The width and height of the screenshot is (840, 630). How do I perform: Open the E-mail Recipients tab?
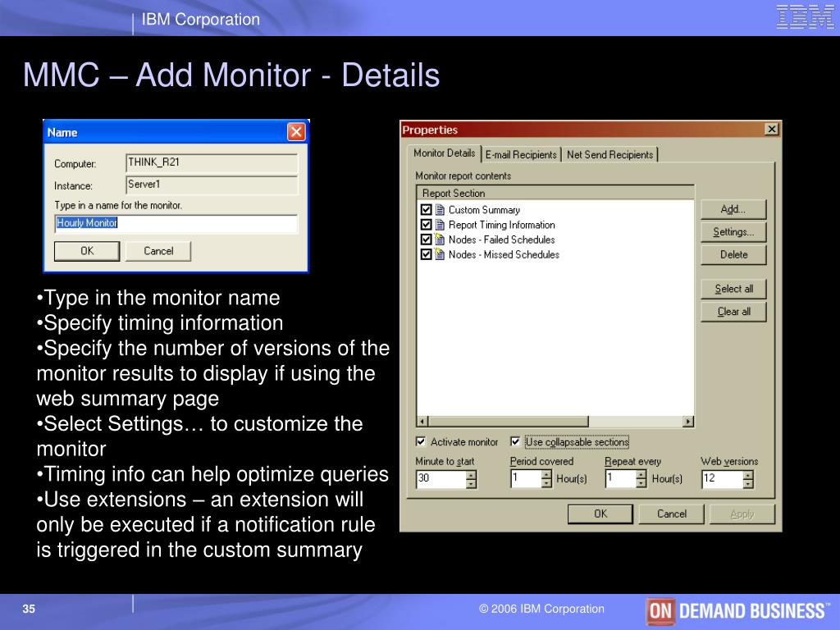coord(521,155)
